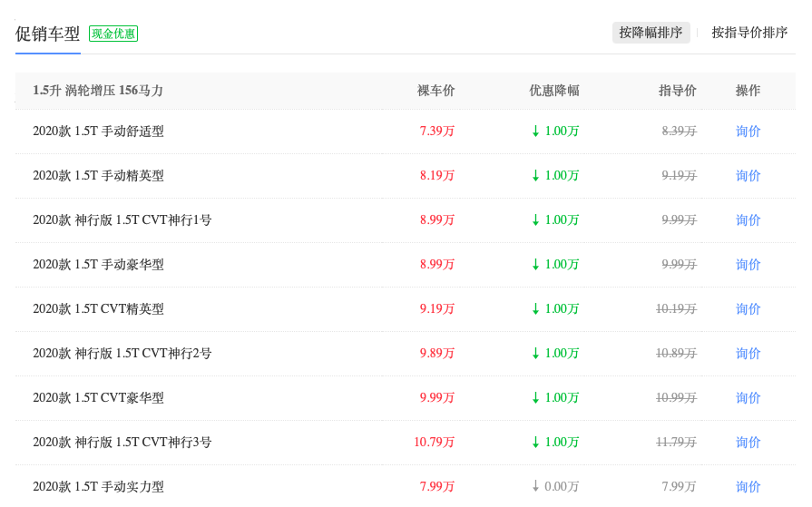Click 询价 for 1.5T CVT豪华型

click(748, 398)
